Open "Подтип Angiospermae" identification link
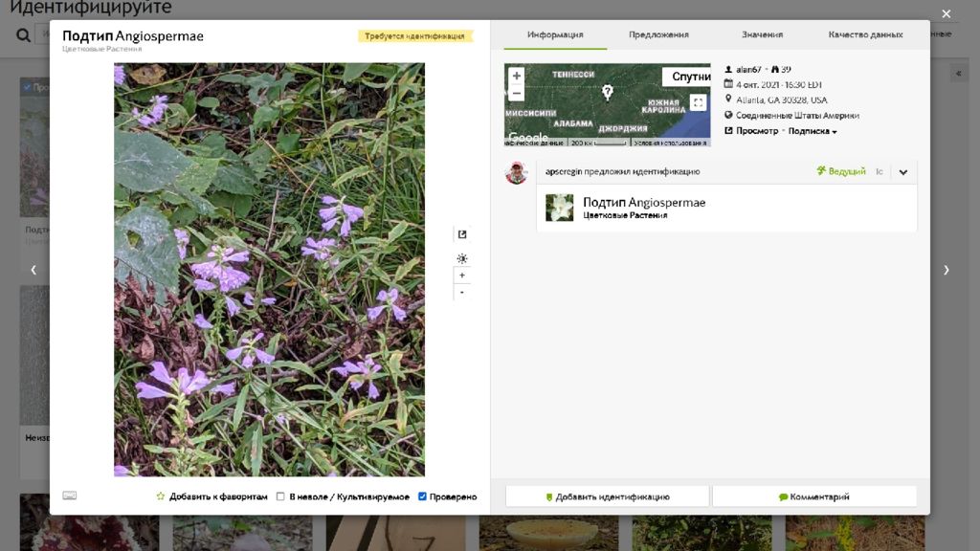The height and width of the screenshot is (551, 980). [x=644, y=203]
